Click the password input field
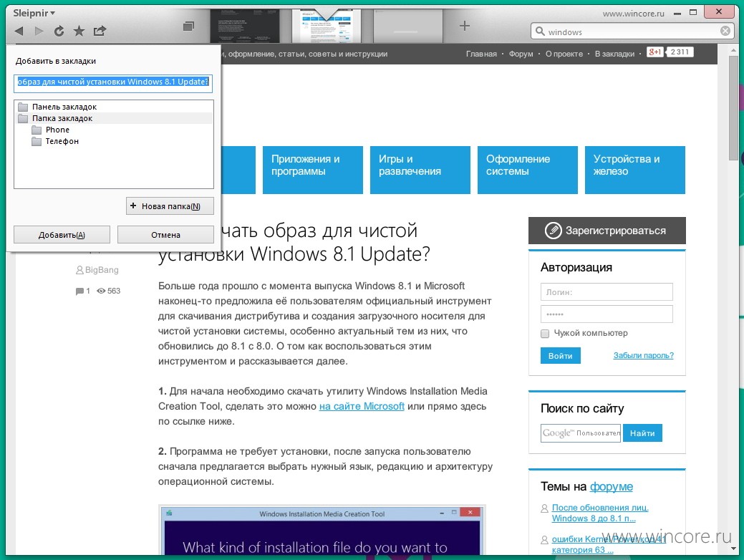Image resolution: width=744 pixels, height=560 pixels. tap(607, 314)
